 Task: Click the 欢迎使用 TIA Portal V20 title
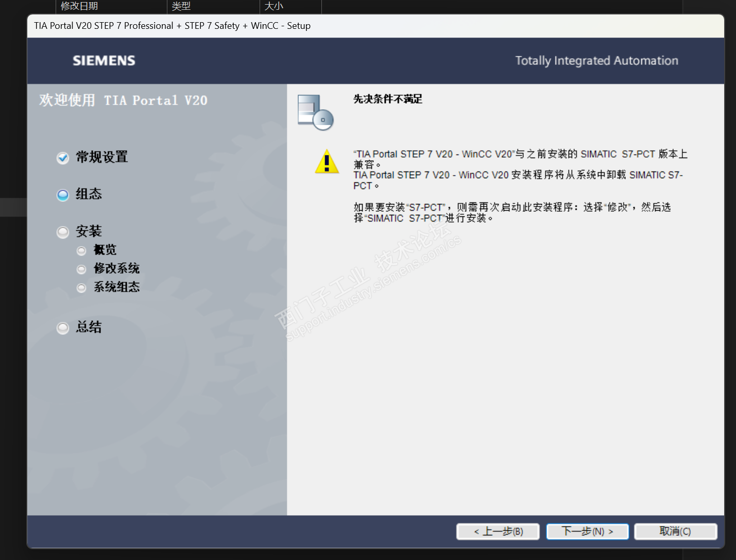124,100
